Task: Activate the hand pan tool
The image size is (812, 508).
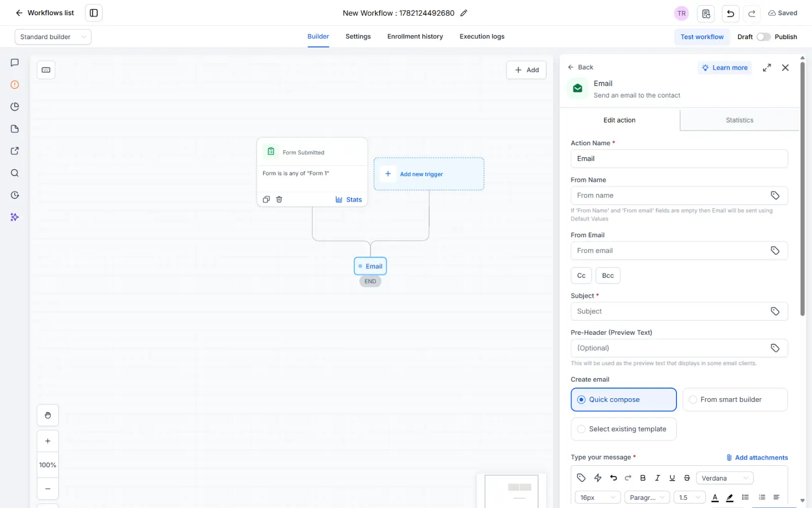Action: [x=48, y=416]
